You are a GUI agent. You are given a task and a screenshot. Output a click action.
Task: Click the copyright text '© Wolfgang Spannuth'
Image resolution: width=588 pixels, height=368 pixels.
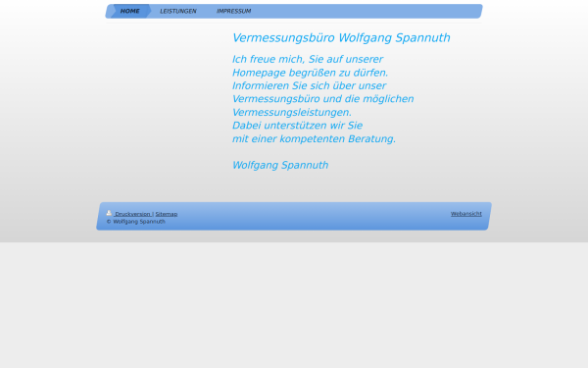click(x=136, y=222)
